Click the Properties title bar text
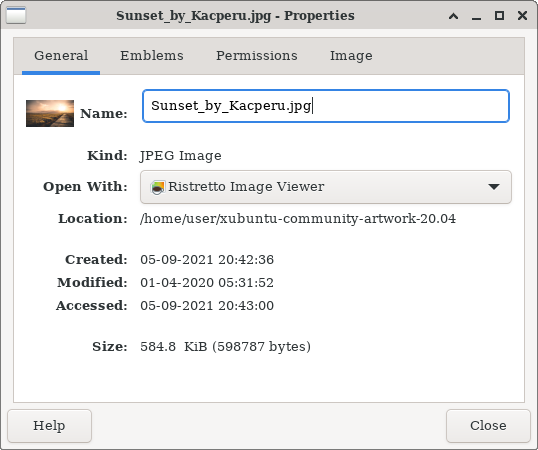 pyautogui.click(x=235, y=16)
